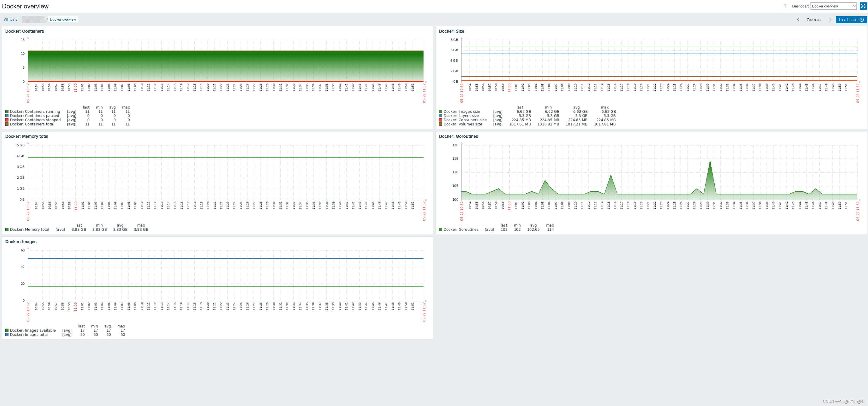Toggle kiosk fullscreen mode icon

[863, 6]
